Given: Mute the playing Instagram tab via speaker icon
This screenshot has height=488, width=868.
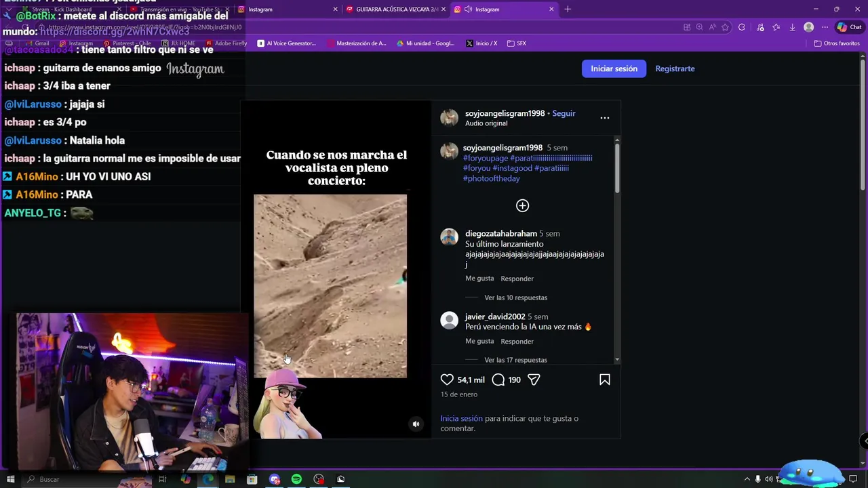Looking at the screenshot, I should (468, 9).
